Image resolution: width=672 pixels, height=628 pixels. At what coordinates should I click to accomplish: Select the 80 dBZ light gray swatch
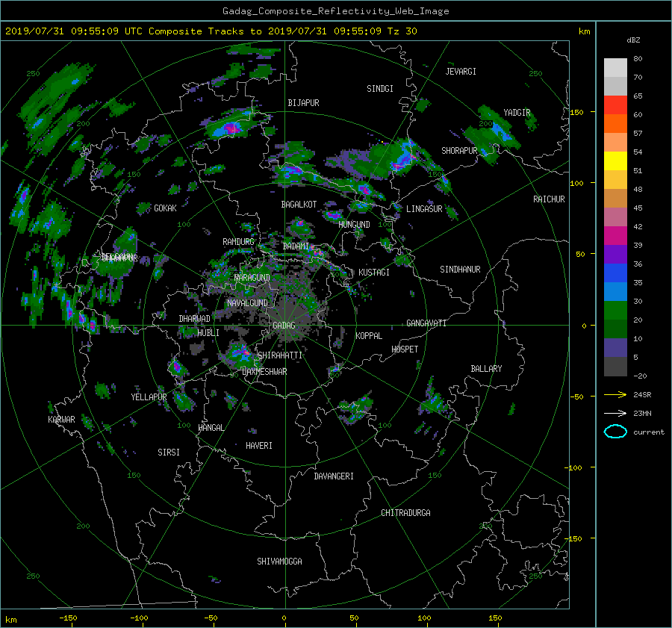point(615,67)
